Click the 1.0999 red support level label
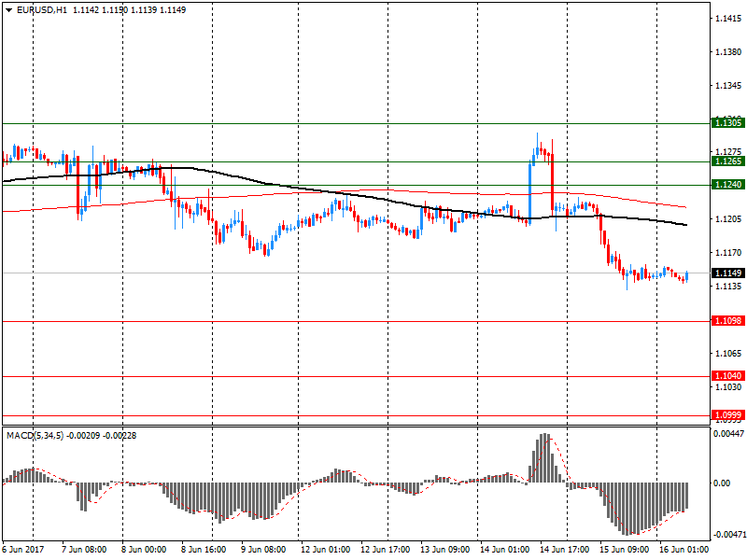 click(x=728, y=415)
